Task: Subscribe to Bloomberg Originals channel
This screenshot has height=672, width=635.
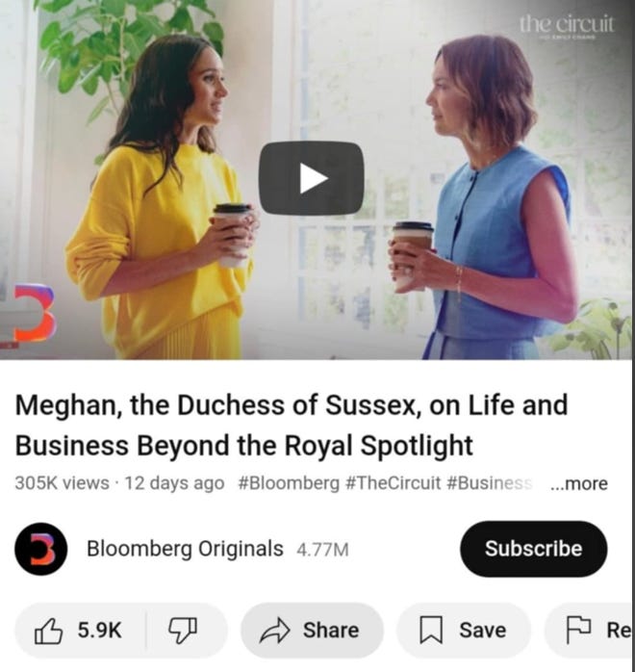Action: pos(534,549)
